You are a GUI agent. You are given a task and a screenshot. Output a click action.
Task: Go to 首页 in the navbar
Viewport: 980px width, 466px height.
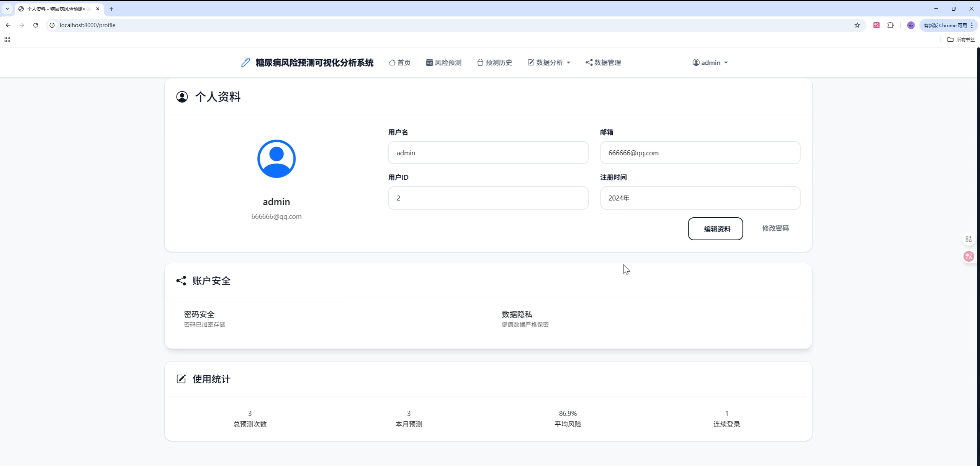coord(400,62)
